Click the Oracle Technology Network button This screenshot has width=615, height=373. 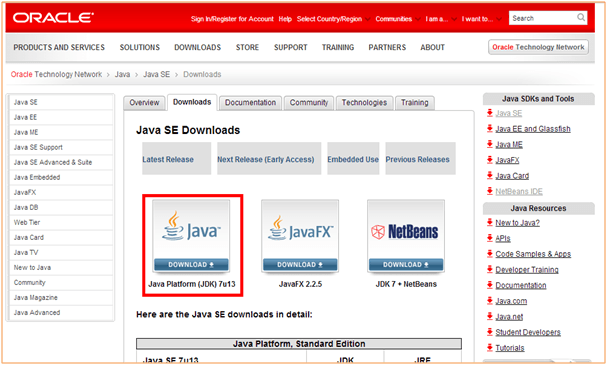[x=538, y=47]
